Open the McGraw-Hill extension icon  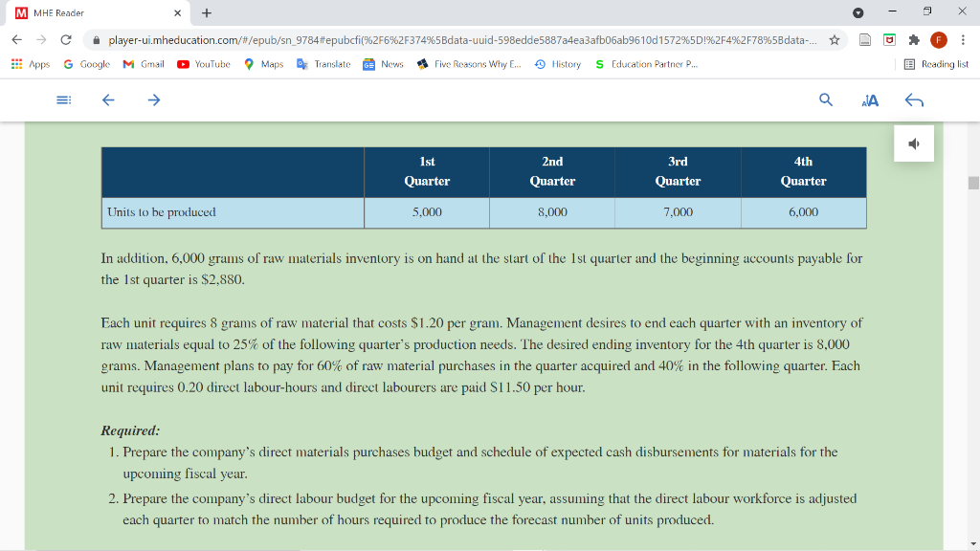[x=889, y=41]
